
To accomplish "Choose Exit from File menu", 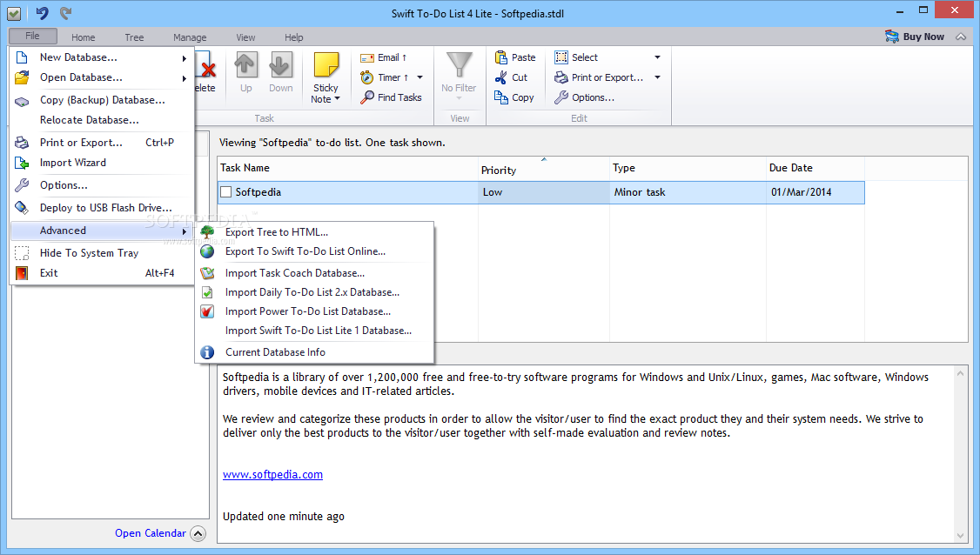I will pos(103,273).
